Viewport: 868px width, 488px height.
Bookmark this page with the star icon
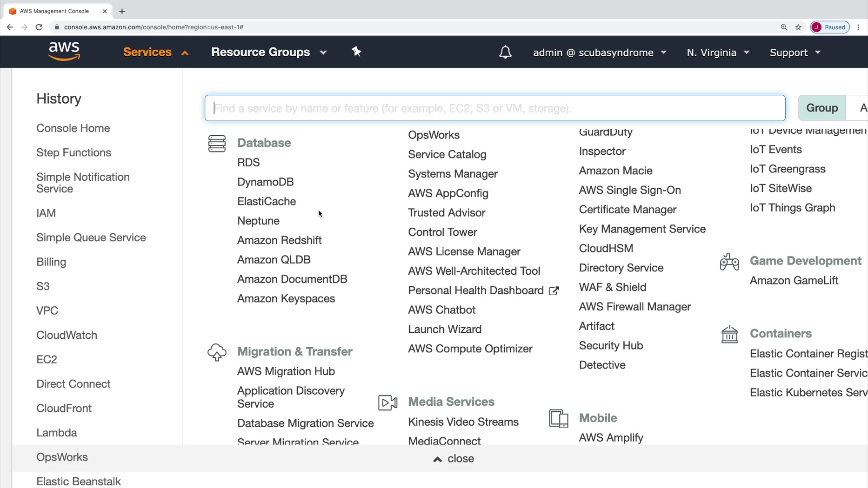pyautogui.click(x=798, y=27)
